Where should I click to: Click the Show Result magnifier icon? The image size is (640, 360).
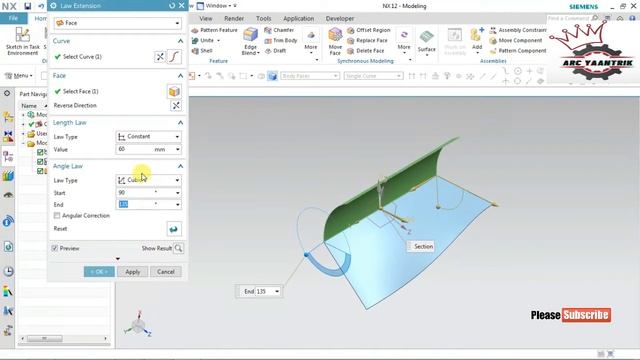(x=178, y=248)
